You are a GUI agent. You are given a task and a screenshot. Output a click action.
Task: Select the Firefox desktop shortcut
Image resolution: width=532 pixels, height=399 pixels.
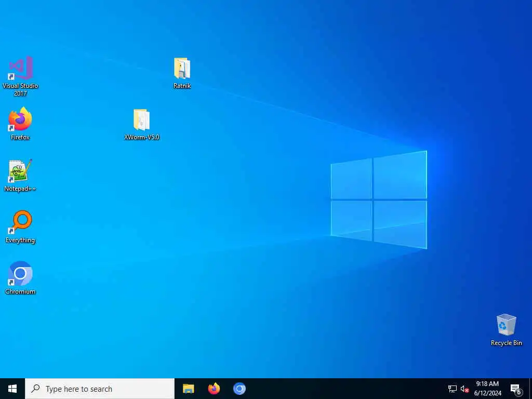pyautogui.click(x=20, y=124)
